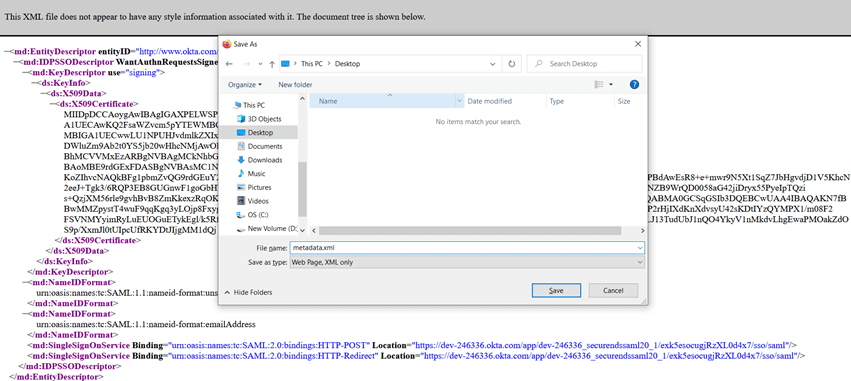Select Desktop in the navigation pane
Image resolution: width=851 pixels, height=381 pixels.
[255, 132]
